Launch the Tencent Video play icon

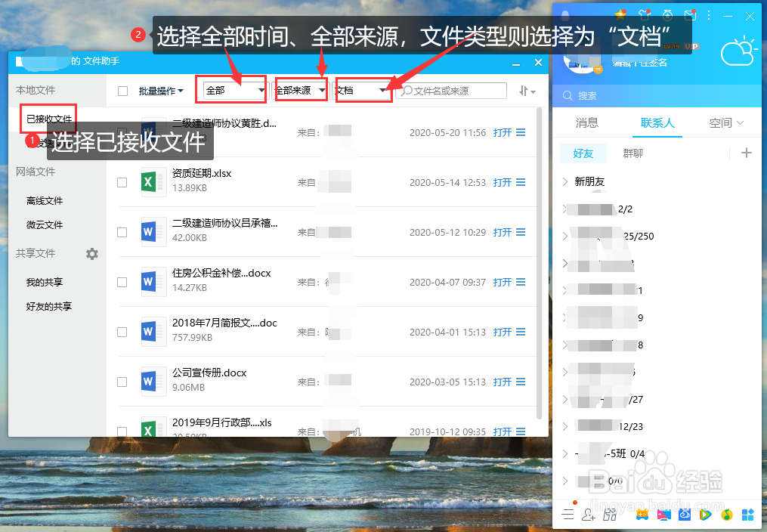705,515
